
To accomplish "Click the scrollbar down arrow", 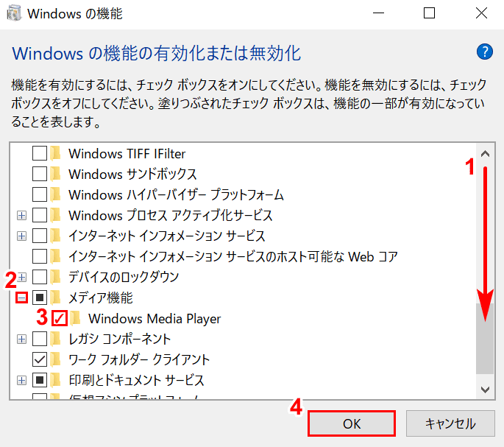I will click(x=485, y=390).
